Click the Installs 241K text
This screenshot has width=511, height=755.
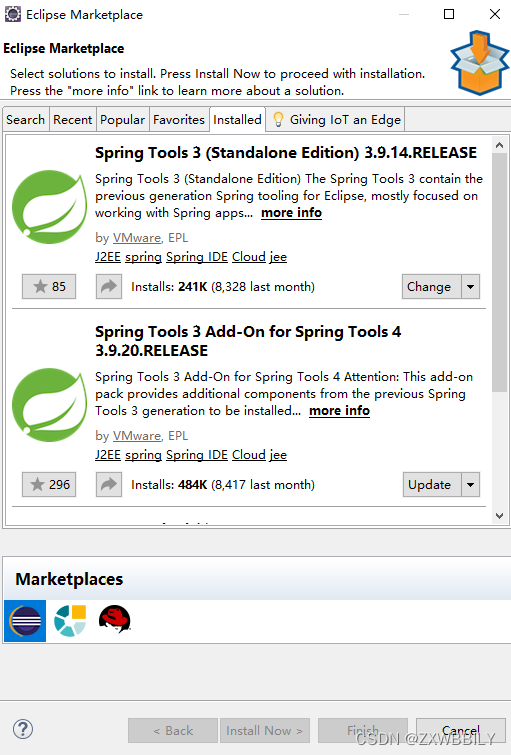click(x=223, y=286)
